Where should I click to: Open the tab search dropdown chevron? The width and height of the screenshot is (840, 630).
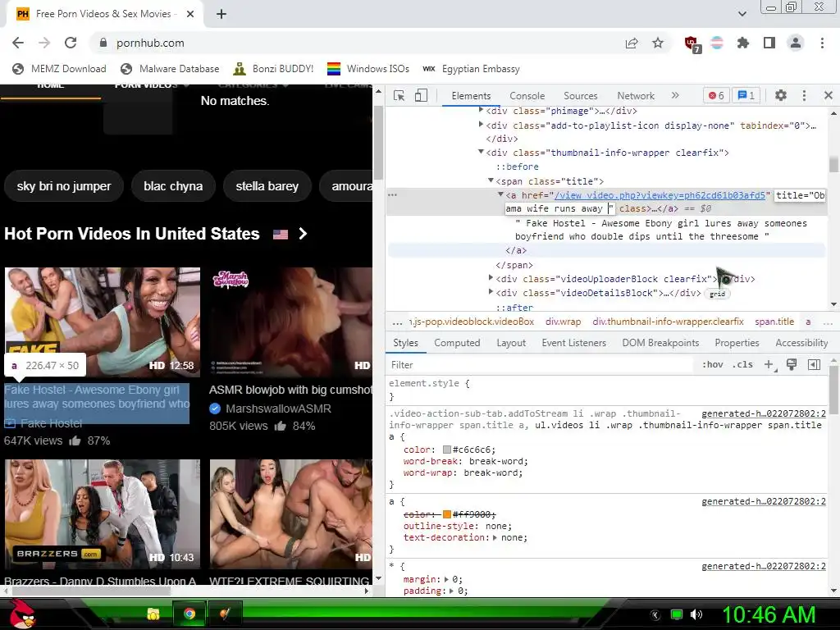pos(742,14)
